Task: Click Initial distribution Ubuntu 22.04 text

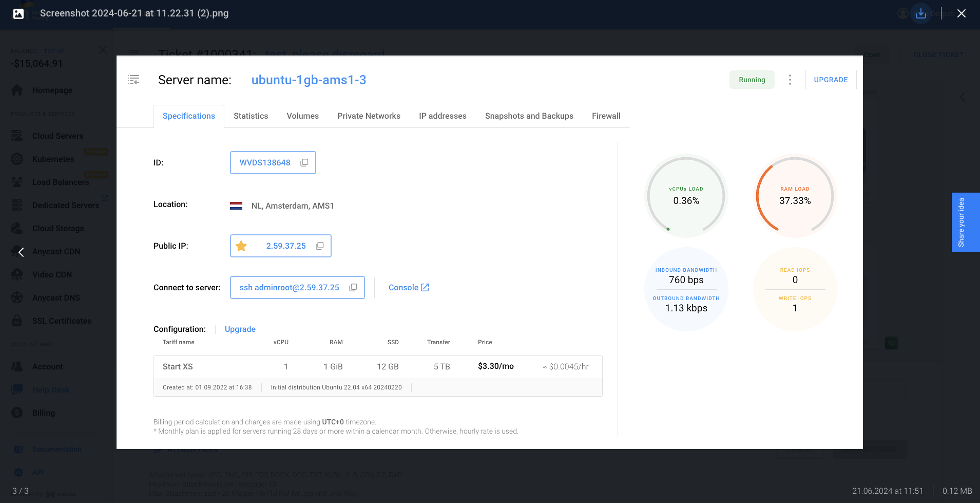Action: pyautogui.click(x=336, y=388)
